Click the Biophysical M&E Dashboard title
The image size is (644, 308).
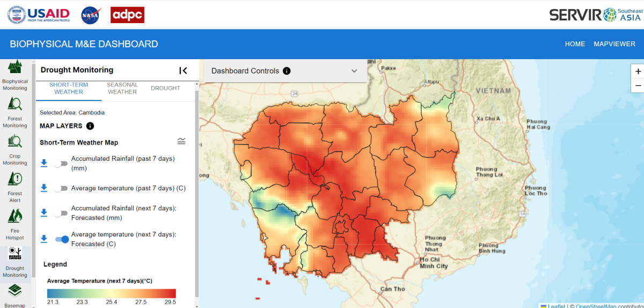[x=84, y=44]
